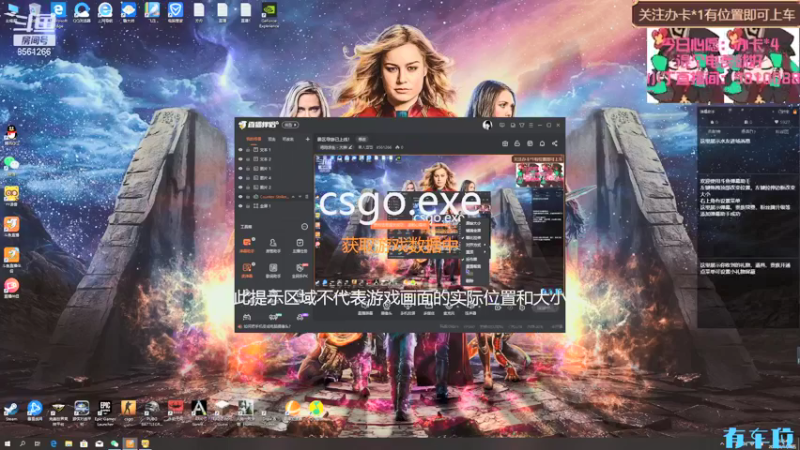Lock the 全屏1 source with its padlock

248,206
